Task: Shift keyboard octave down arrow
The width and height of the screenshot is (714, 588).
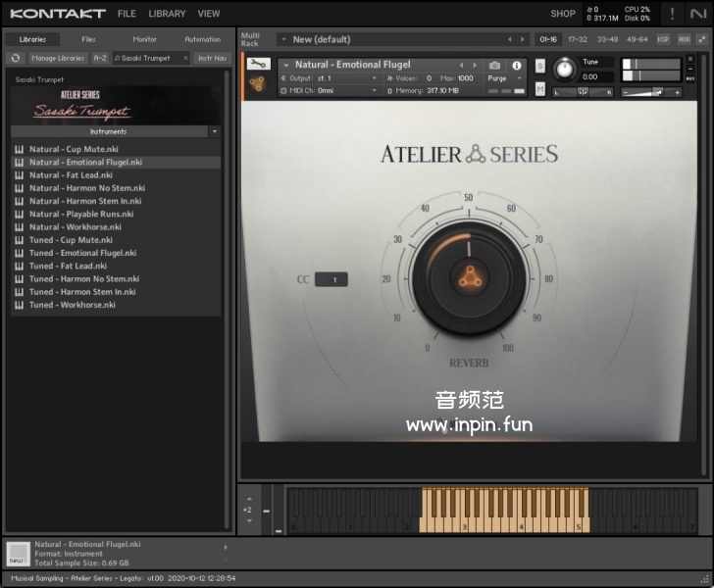Action: point(249,520)
